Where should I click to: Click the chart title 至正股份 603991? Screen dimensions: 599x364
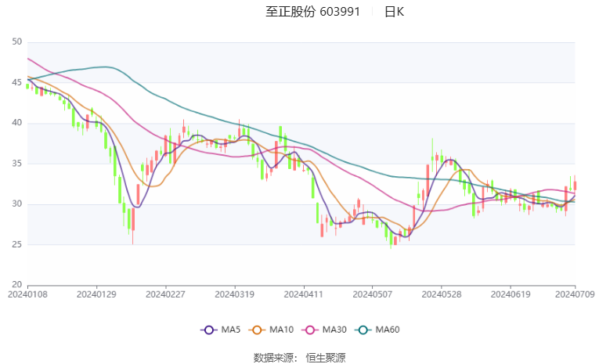point(313,12)
